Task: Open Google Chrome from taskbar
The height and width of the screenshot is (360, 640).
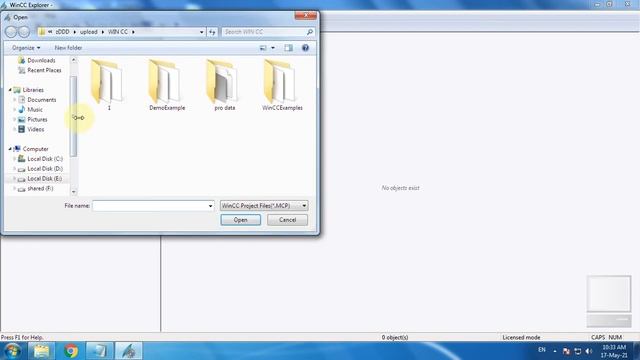Action: coord(71,351)
